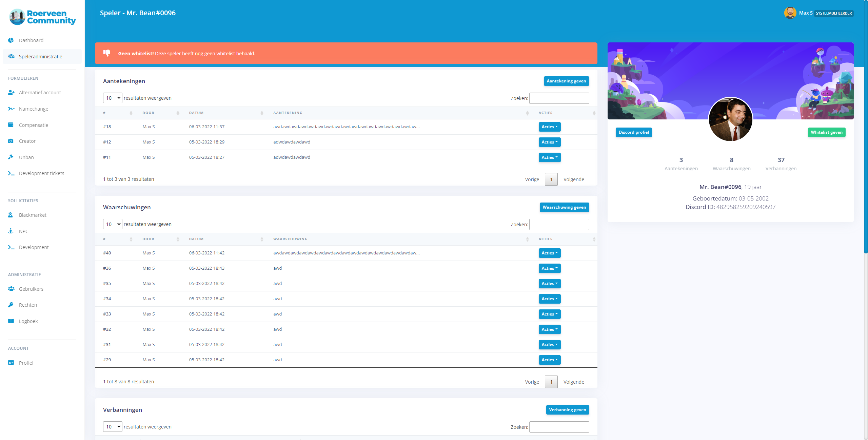Expand Acties dropdown for note #18
The width and height of the screenshot is (868, 440).
(x=549, y=127)
